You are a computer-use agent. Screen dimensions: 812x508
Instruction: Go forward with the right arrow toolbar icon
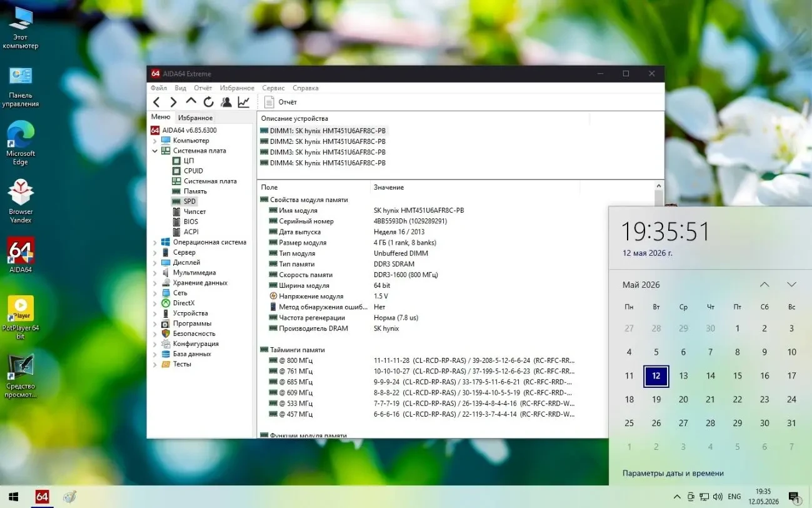click(173, 102)
